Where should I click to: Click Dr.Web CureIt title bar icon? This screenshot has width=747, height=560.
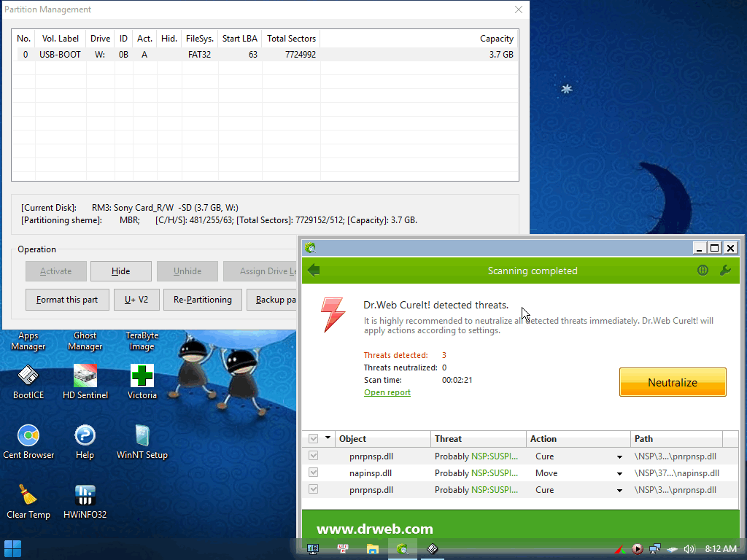pos(311,248)
